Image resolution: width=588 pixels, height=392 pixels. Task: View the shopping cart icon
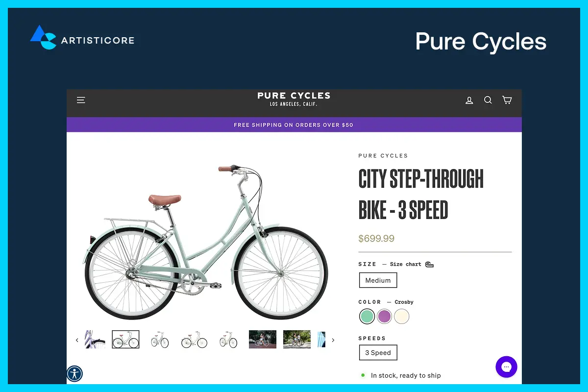[507, 100]
